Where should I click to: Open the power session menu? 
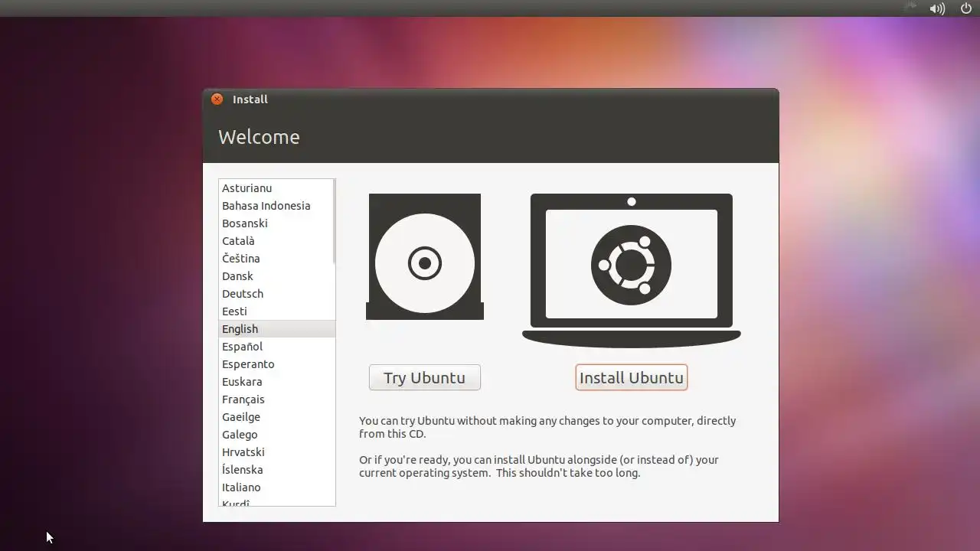965,8
